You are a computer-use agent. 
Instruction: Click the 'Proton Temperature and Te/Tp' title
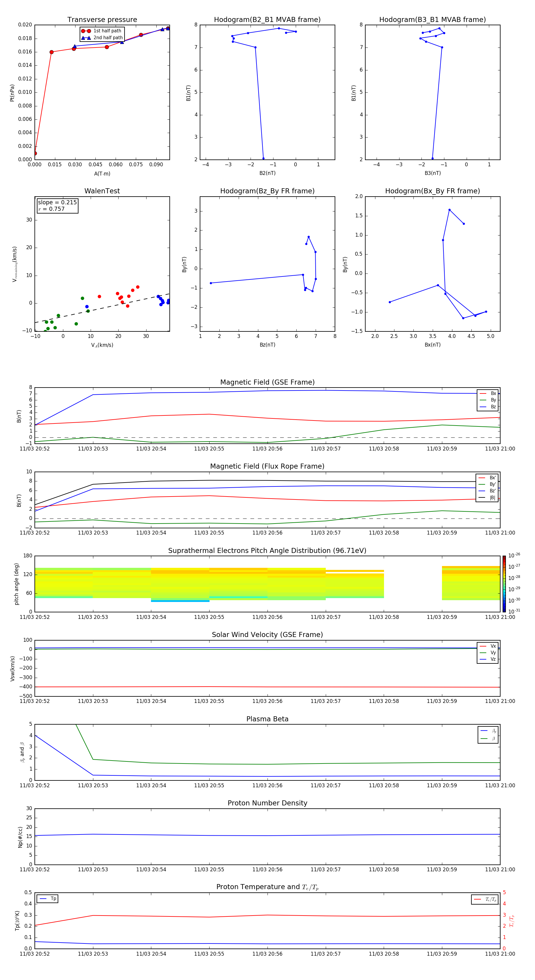(x=267, y=887)
